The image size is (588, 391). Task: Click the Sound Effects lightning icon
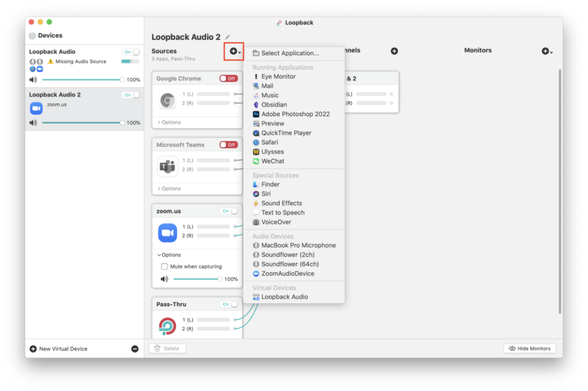point(256,203)
